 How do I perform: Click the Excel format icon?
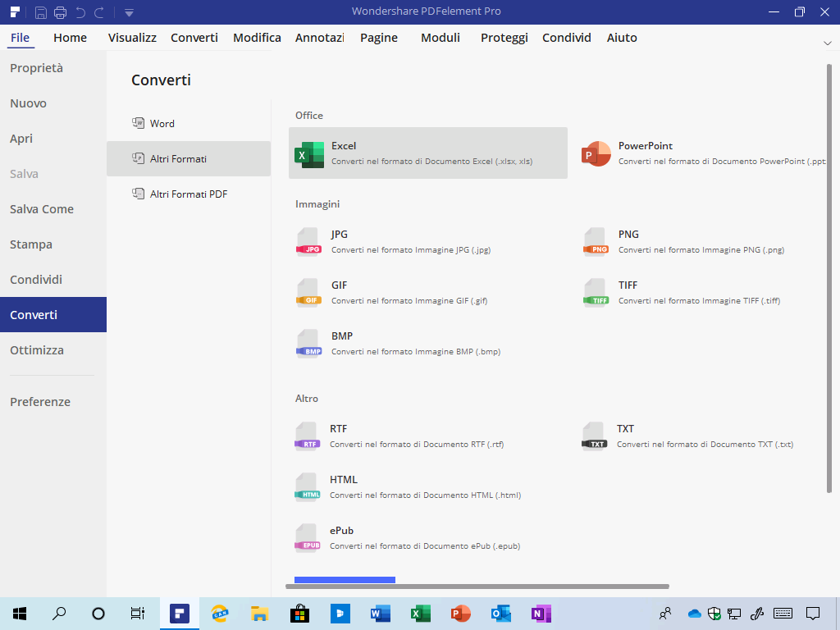(309, 155)
